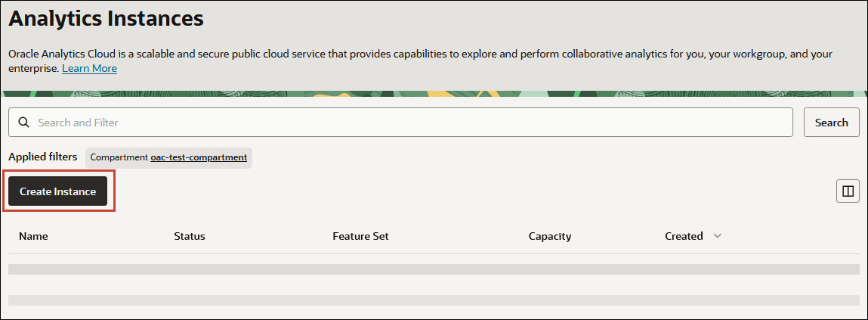Click the green decorative banner strip
868x320 pixels.
pos(434,95)
